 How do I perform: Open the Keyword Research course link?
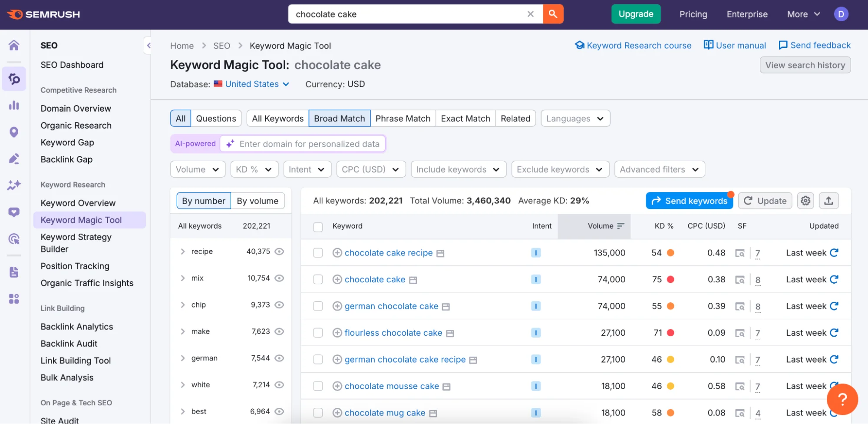coord(633,45)
